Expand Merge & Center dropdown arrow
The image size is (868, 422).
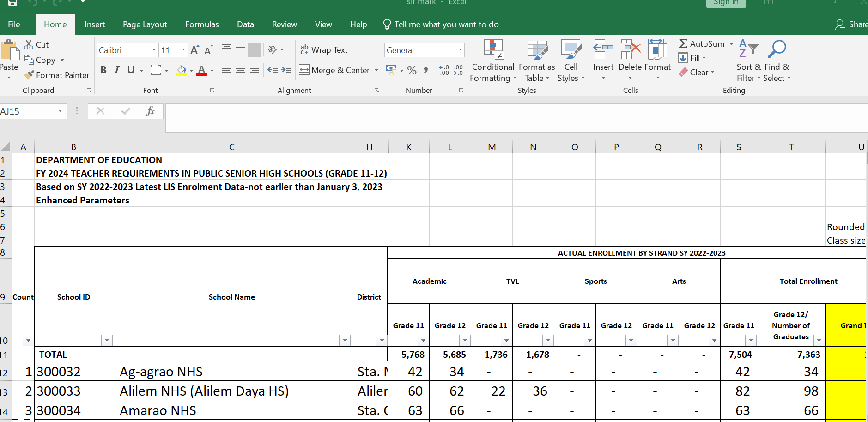376,70
